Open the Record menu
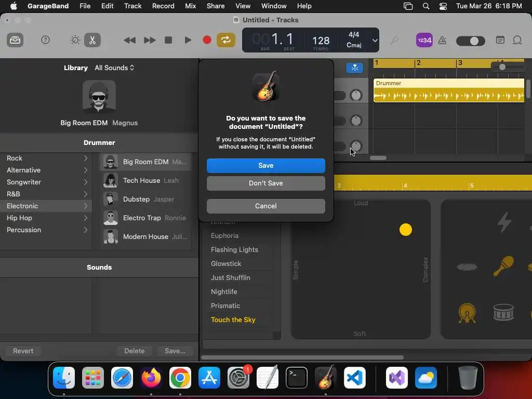Screen dimensions: 532x399 [163, 6]
